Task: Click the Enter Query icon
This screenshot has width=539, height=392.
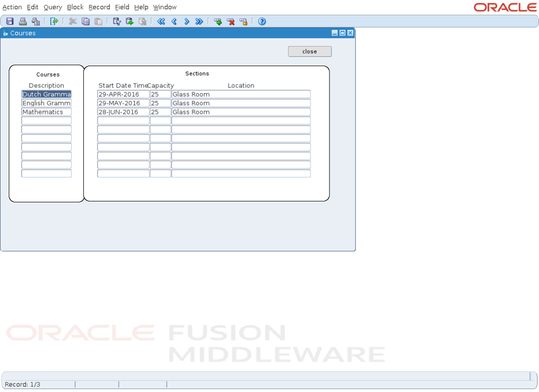Action: coord(117,21)
